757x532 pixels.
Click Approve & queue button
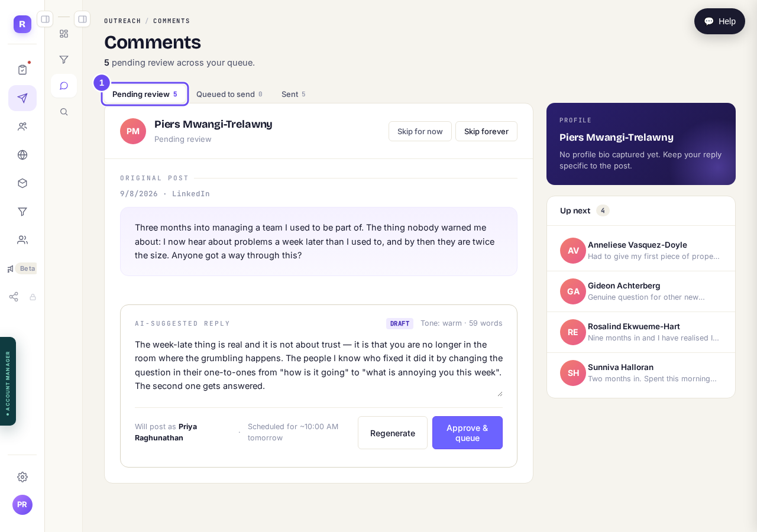[467, 433]
